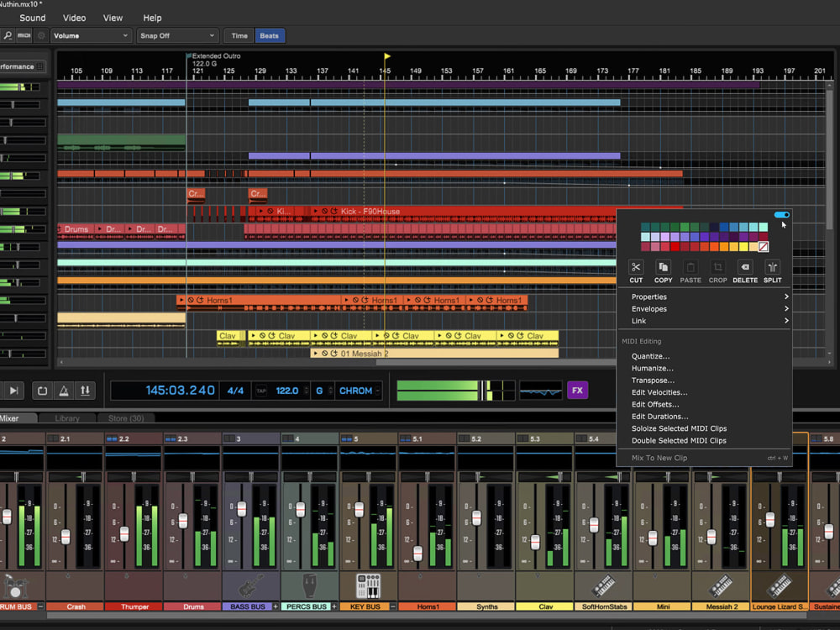The height and width of the screenshot is (630, 840).
Task: Click the gear icon beside MIDI button
Action: point(40,35)
